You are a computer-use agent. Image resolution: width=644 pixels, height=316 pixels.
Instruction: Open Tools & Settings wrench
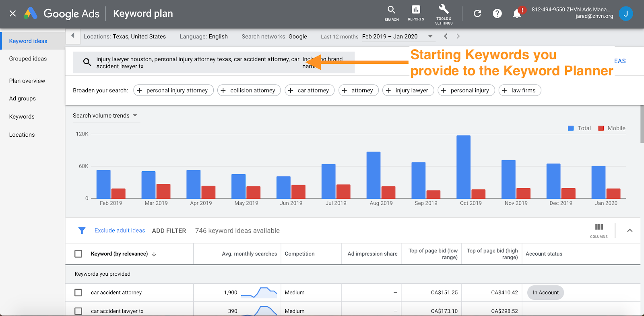[x=444, y=14]
